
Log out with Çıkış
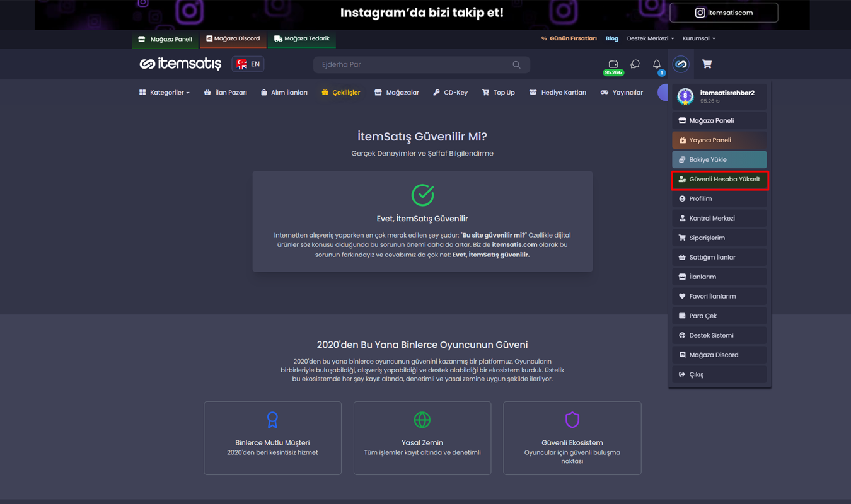click(719, 374)
